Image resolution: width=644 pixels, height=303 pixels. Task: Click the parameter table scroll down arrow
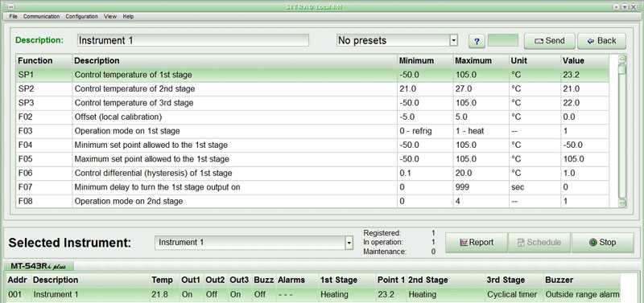pos(622,203)
